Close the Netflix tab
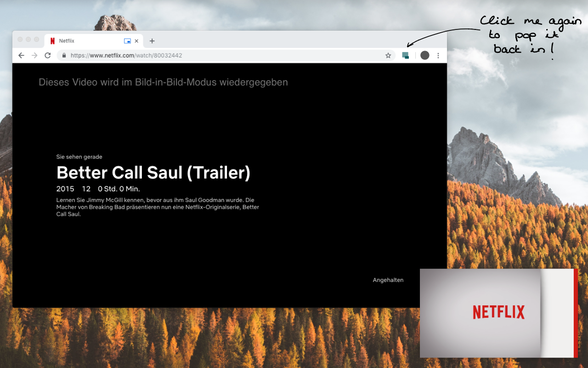Screen dimensions: 588x368 click(136, 41)
